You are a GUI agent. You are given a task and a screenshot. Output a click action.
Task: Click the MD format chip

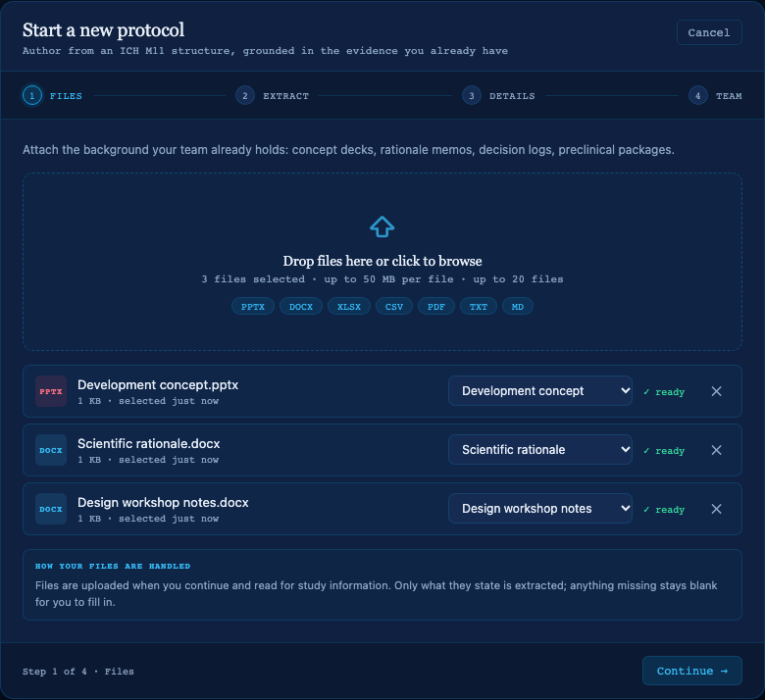(518, 306)
